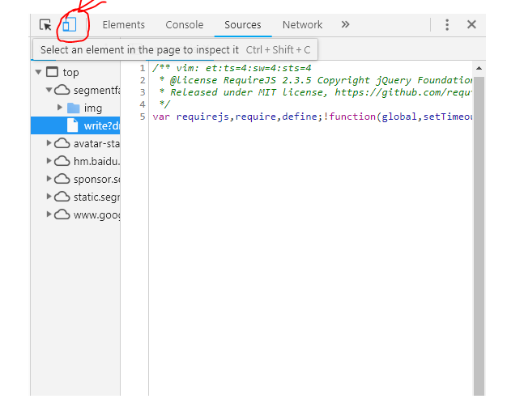Click the hm.baidu cloud icon
This screenshot has height=420, width=524.
62,161
